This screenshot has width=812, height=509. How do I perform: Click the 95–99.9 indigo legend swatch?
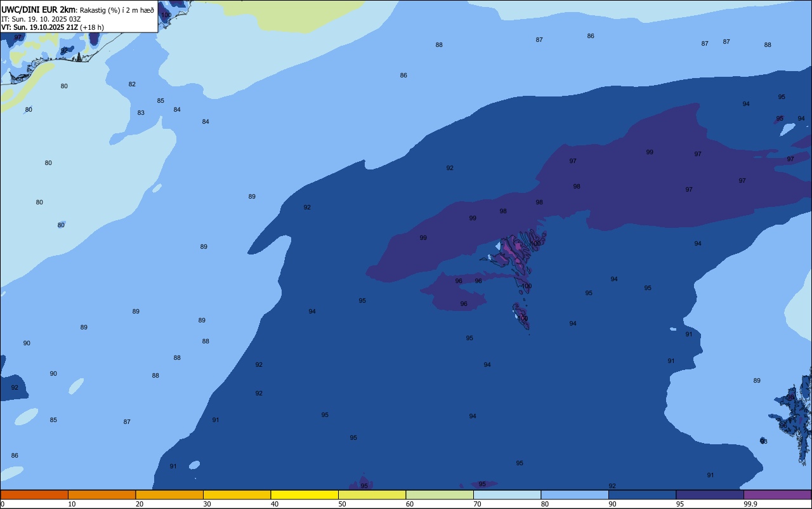tap(710, 494)
